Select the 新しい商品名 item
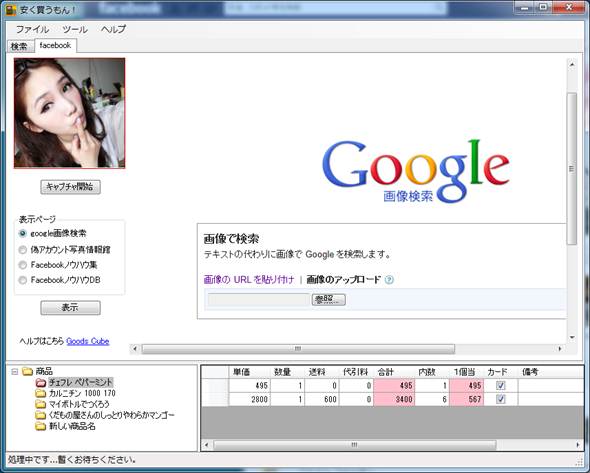The width and height of the screenshot is (590, 473). pyautogui.click(x=72, y=426)
